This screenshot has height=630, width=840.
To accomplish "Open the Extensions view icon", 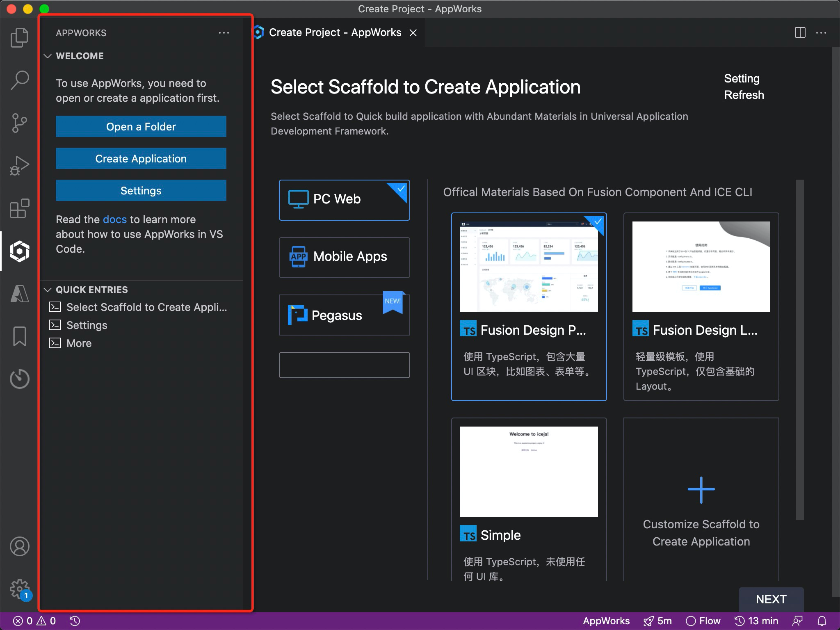I will (19, 208).
